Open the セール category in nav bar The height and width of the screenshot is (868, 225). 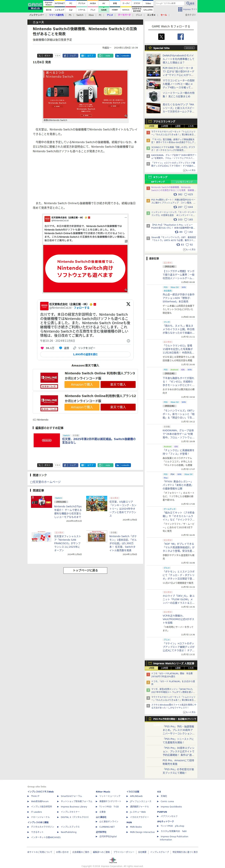click(x=164, y=15)
